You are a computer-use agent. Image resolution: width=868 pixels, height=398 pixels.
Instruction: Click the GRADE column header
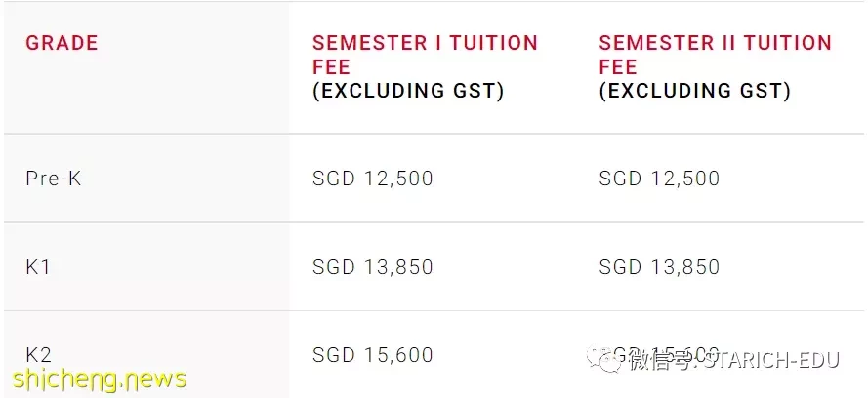pyautogui.click(x=62, y=43)
